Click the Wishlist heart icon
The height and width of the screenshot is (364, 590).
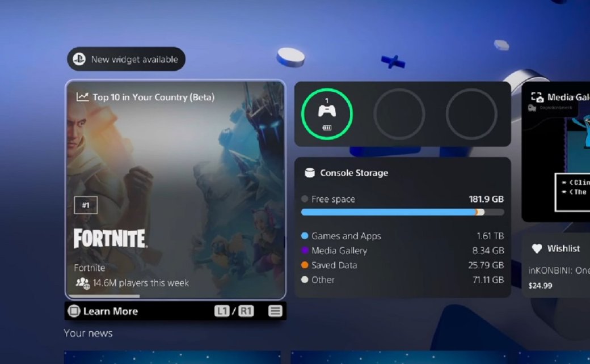[x=537, y=248]
